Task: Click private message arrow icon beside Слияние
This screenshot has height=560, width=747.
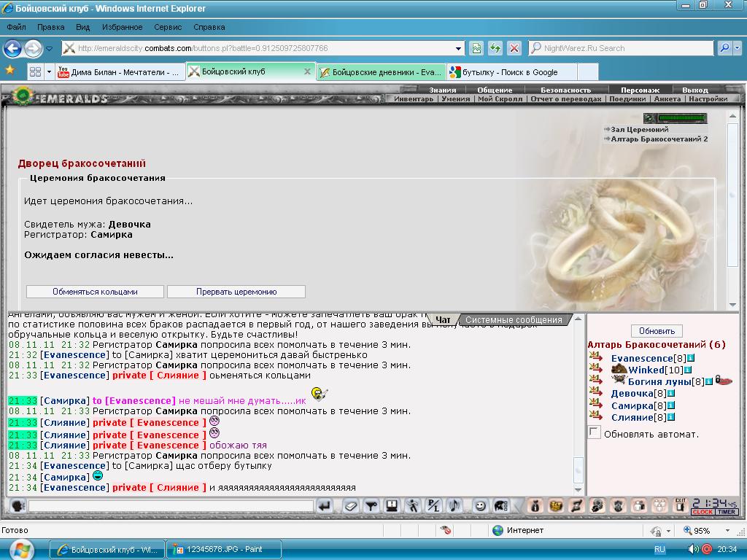Action: (595, 415)
